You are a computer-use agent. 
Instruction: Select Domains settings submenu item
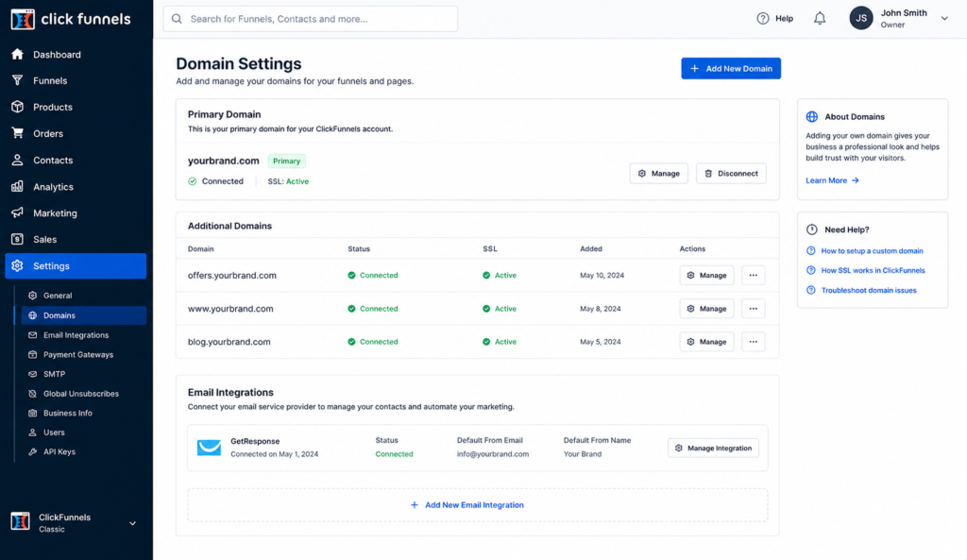point(84,315)
